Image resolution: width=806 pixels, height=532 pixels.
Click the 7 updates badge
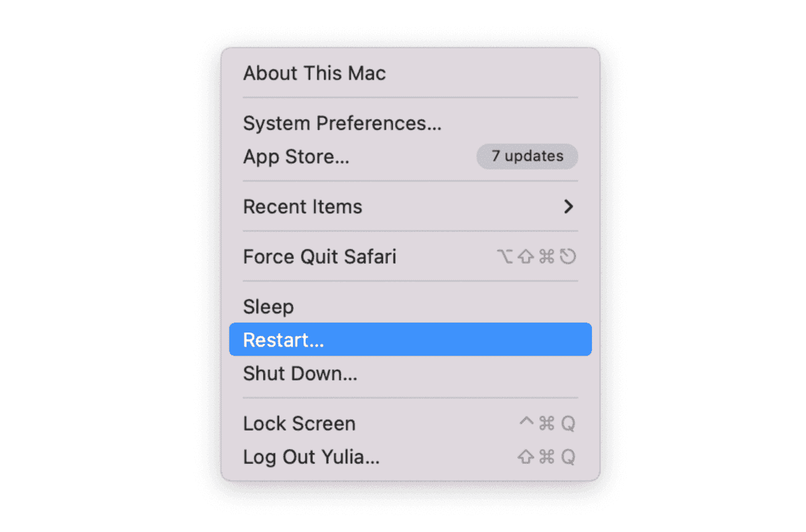pos(527,156)
